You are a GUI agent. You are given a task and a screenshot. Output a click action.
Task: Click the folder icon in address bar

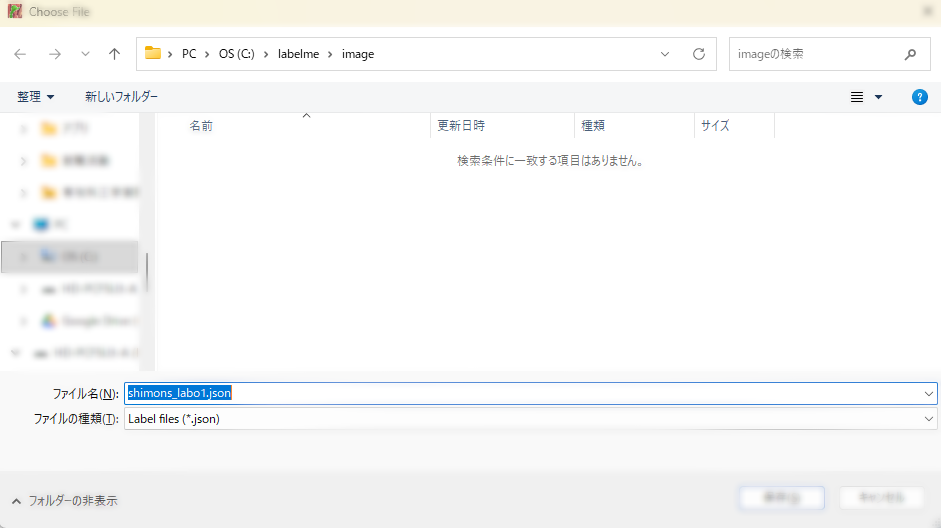tap(153, 54)
